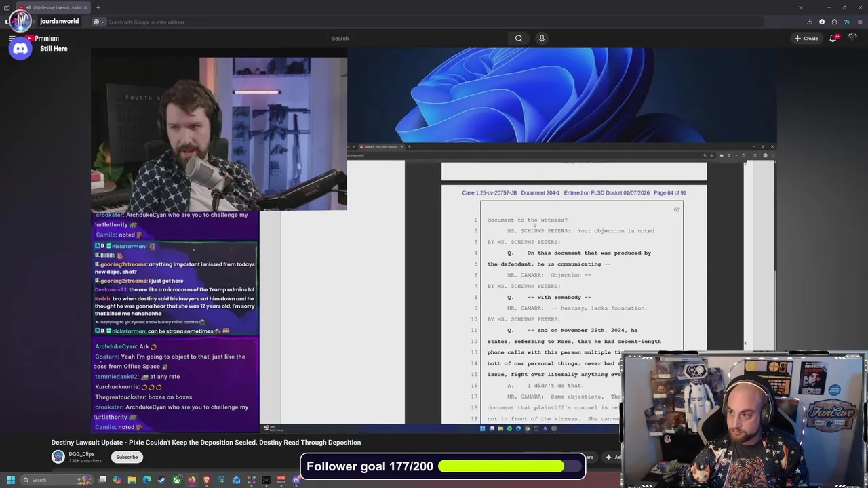Open Steam from the taskbar
This screenshot has width=868, height=488.
(x=161, y=480)
